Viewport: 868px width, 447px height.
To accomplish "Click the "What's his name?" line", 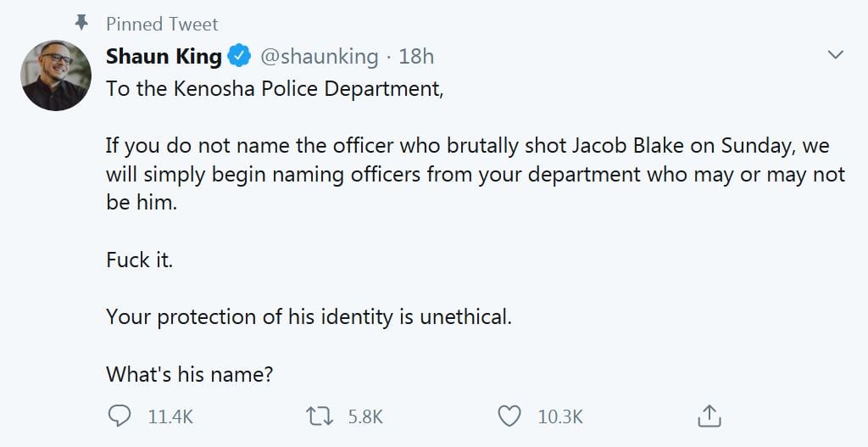I will coord(189,374).
